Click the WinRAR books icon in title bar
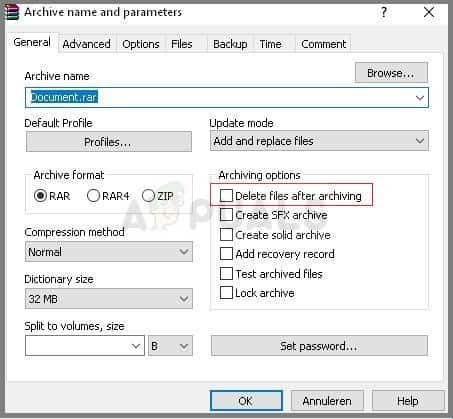This screenshot has width=453, height=419. coord(12,13)
